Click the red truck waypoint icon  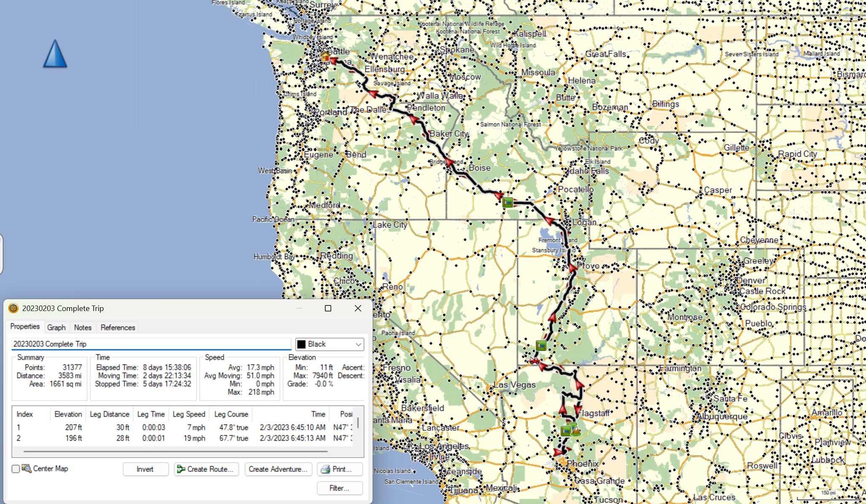[x=534, y=361]
